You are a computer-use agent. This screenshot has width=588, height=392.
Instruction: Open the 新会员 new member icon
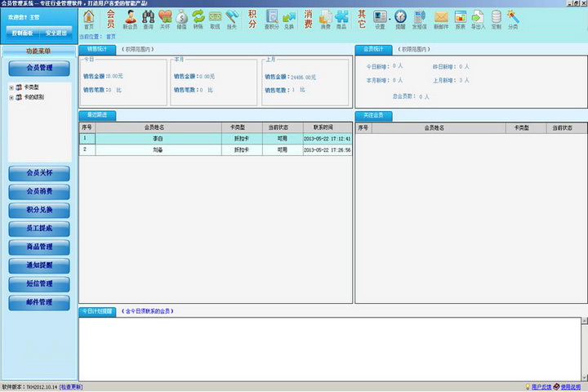pyautogui.click(x=130, y=20)
